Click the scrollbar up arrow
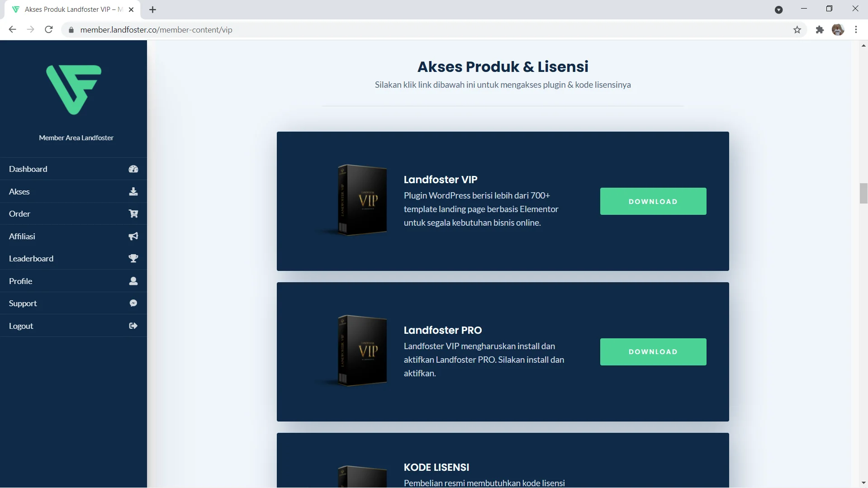 click(863, 45)
